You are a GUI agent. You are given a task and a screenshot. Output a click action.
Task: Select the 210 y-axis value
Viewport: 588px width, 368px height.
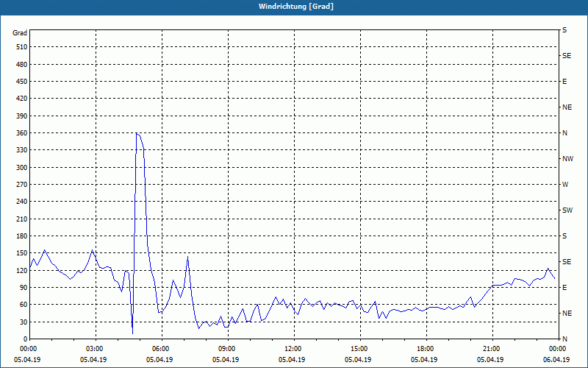(x=22, y=219)
